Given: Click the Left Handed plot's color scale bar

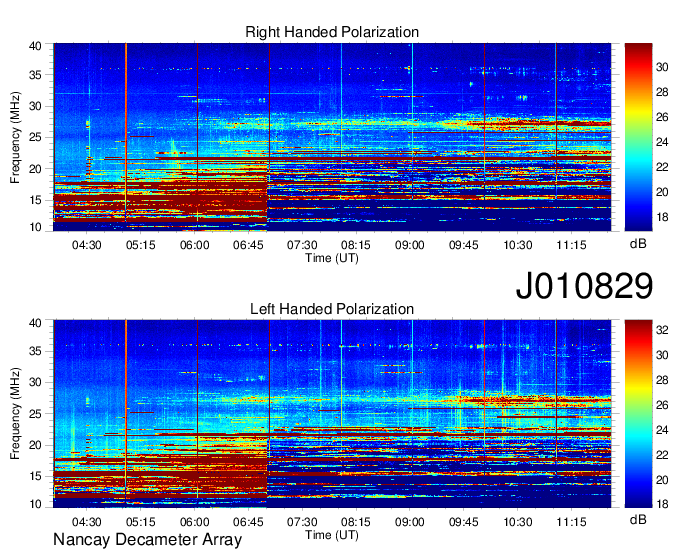Looking at the screenshot, I should point(638,414).
